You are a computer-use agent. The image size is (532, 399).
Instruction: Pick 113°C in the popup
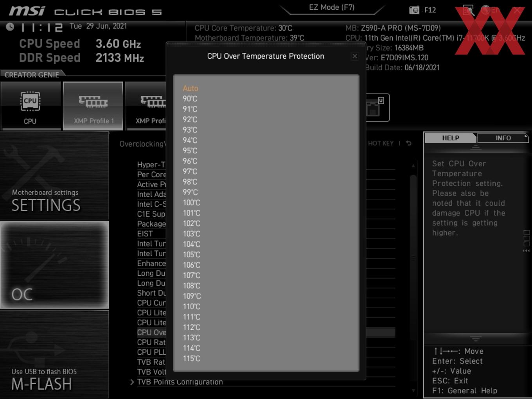(x=192, y=338)
